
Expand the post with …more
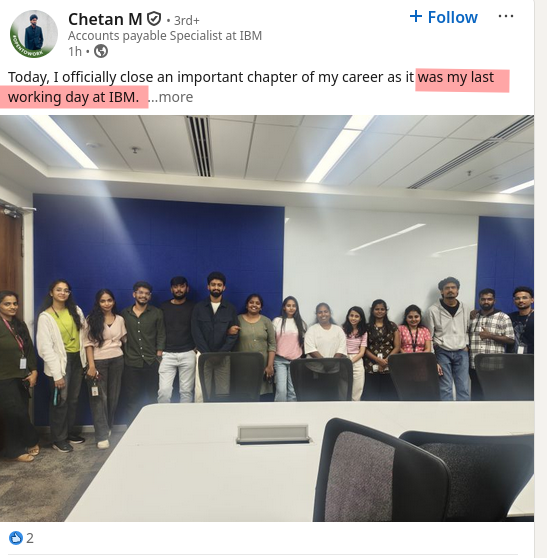coord(171,97)
